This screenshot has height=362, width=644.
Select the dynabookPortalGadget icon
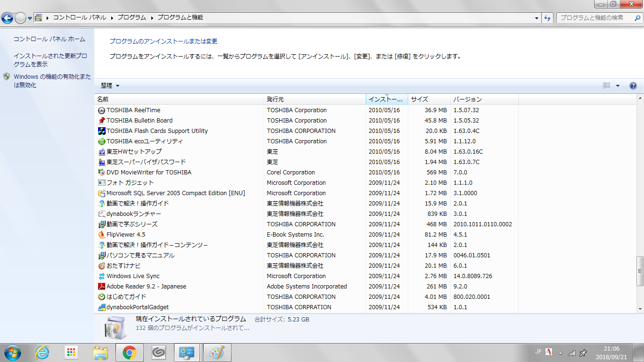click(102, 307)
